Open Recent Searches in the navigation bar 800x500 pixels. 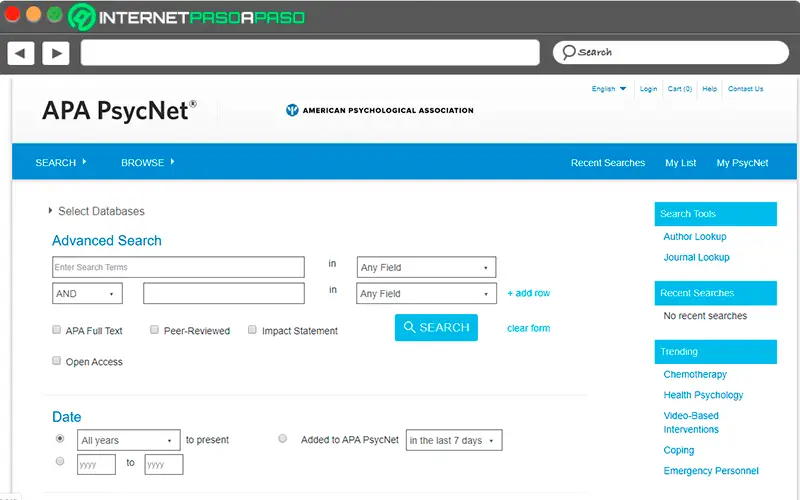point(608,163)
